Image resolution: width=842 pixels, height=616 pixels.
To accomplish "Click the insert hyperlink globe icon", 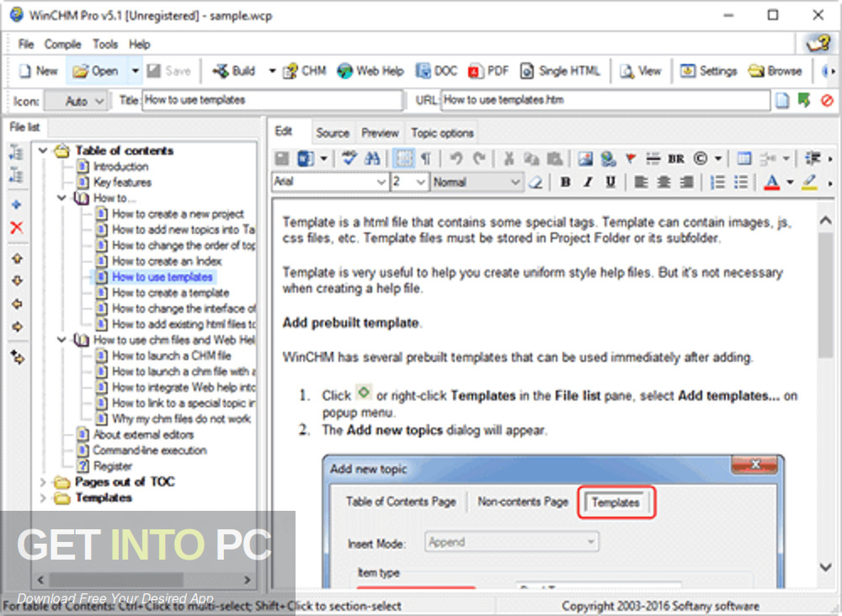I will point(608,158).
